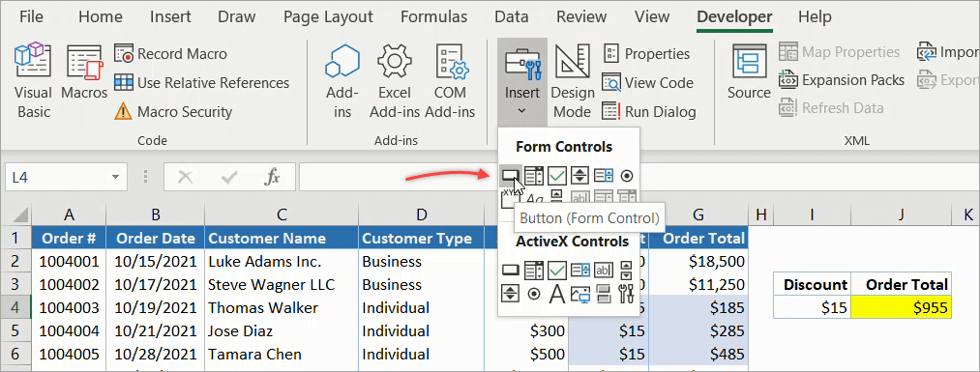980x372 pixels.
Task: Toggle Design Mode
Action: 573,80
